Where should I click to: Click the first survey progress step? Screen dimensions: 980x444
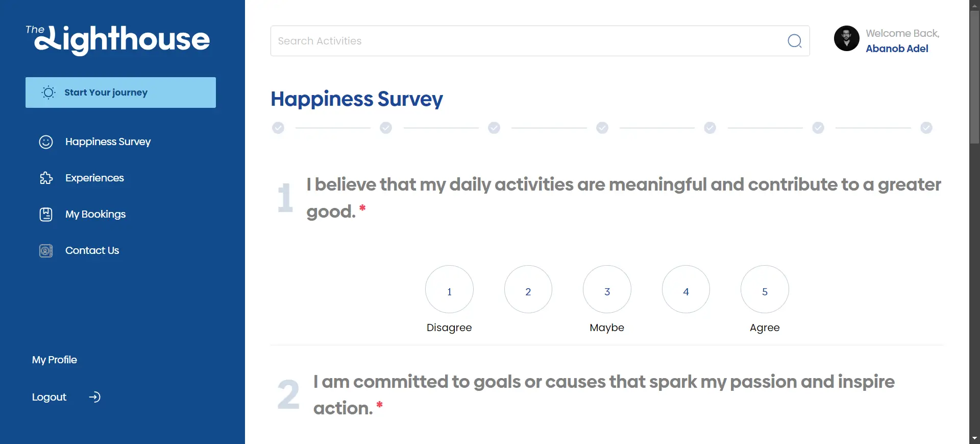278,128
